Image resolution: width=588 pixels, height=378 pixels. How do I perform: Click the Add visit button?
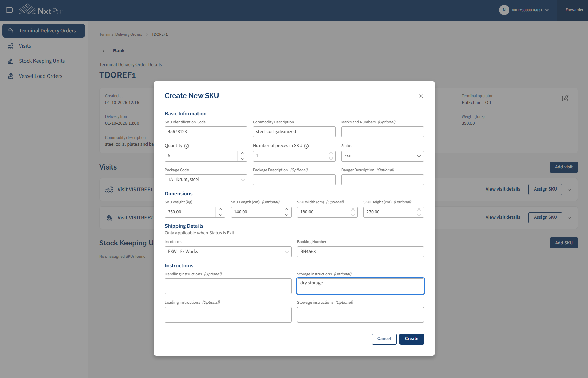pyautogui.click(x=564, y=167)
